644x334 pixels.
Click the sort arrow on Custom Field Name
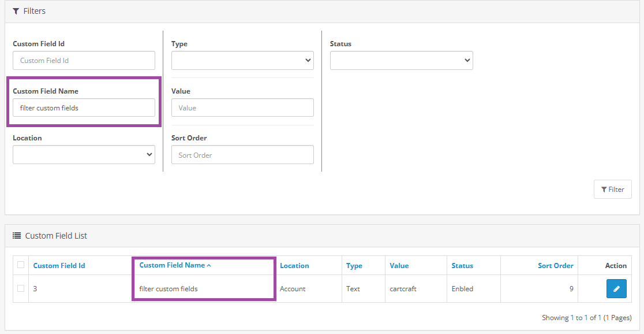point(209,265)
